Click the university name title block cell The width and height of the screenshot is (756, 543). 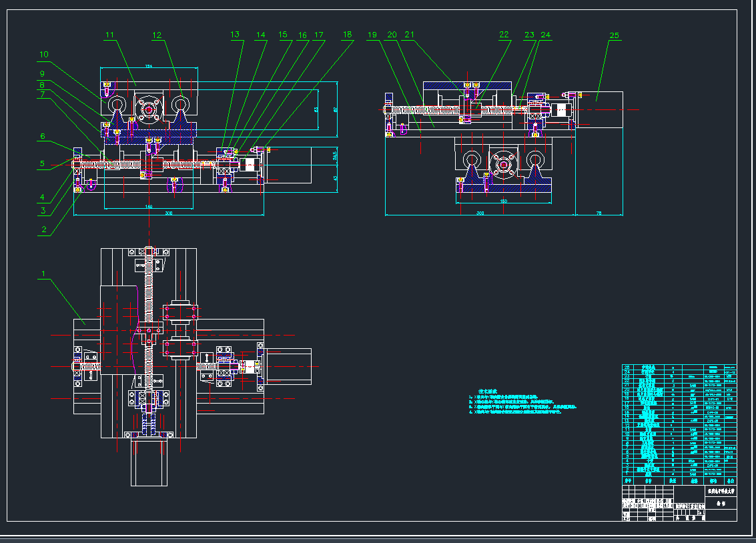pos(719,491)
